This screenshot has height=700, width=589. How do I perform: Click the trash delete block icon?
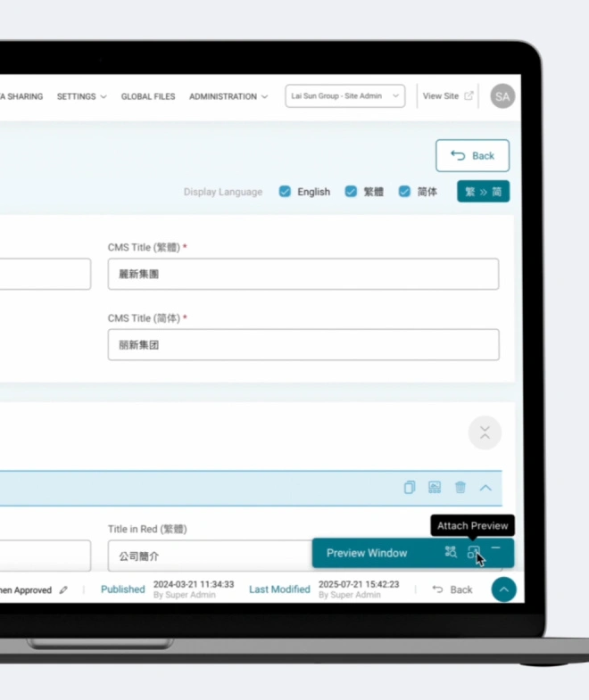tap(460, 487)
